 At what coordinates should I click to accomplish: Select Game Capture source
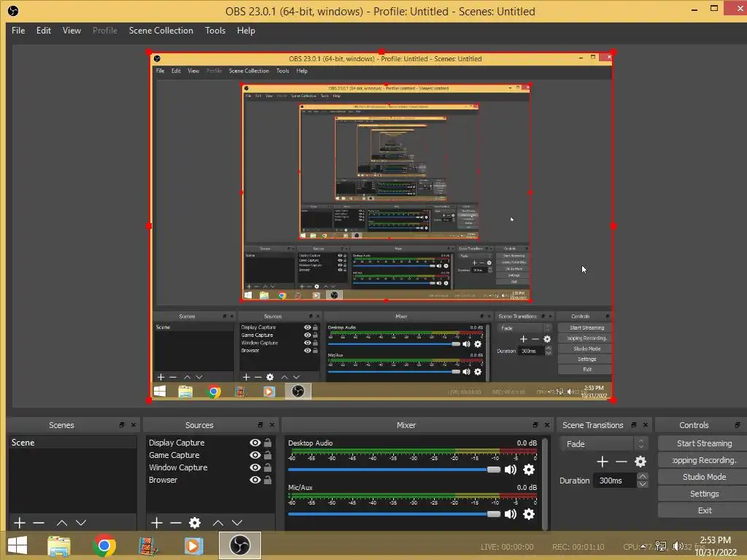point(174,455)
